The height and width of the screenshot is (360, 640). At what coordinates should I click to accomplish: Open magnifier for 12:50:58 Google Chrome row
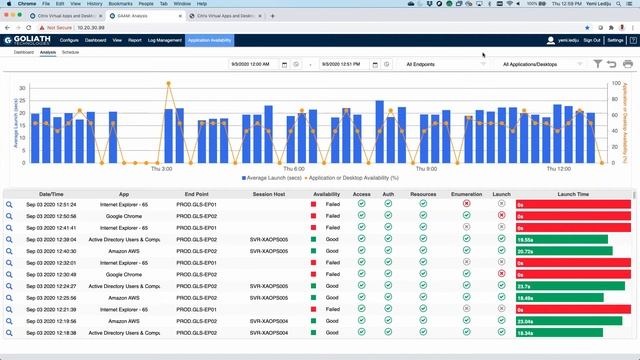click(x=9, y=216)
